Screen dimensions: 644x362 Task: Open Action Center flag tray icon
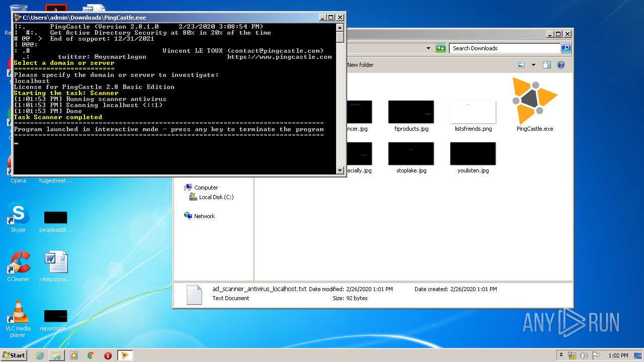(x=596, y=355)
